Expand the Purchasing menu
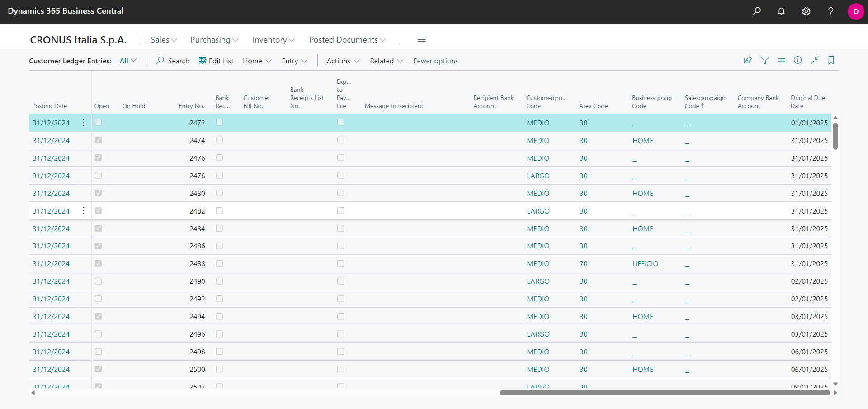This screenshot has height=409, width=868. 214,40
